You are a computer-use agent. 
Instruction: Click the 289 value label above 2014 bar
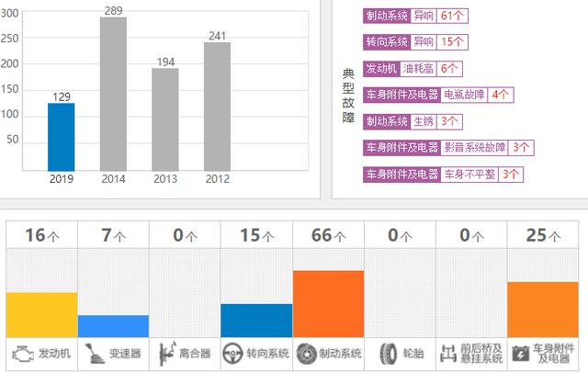(113, 11)
